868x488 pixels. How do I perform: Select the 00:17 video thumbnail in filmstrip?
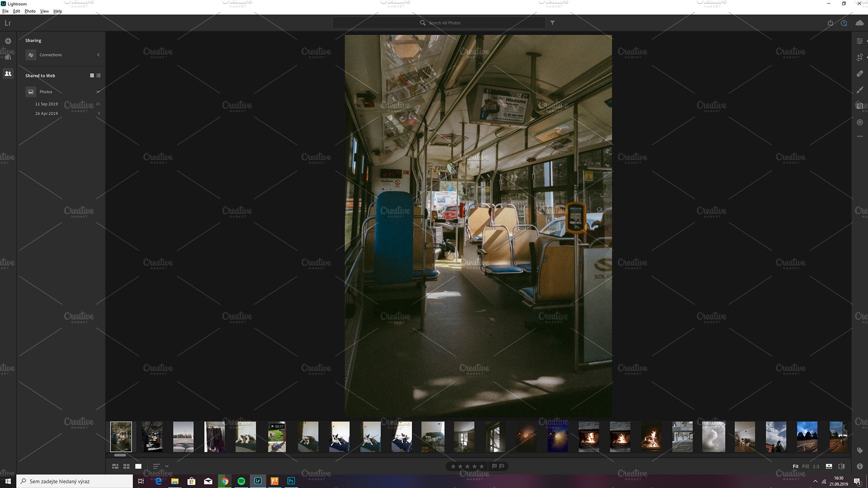click(277, 437)
